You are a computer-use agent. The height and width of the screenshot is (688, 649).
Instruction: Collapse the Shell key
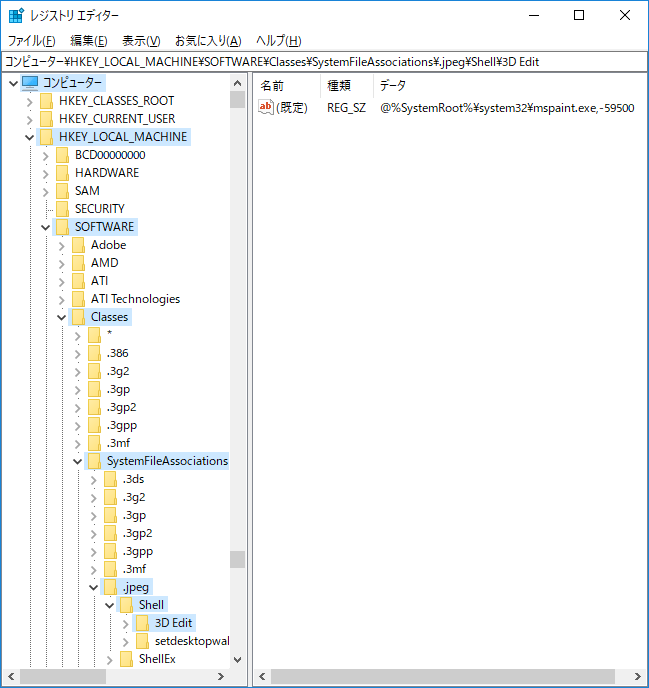click(109, 606)
